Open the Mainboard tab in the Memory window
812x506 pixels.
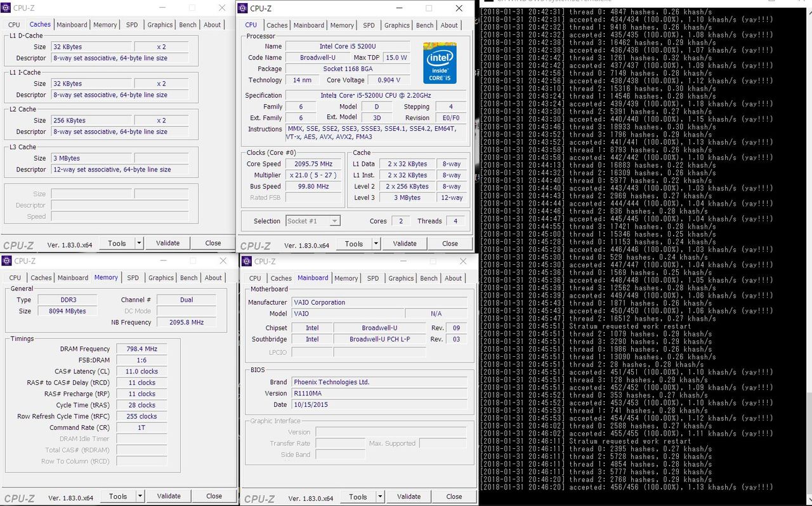click(73, 277)
